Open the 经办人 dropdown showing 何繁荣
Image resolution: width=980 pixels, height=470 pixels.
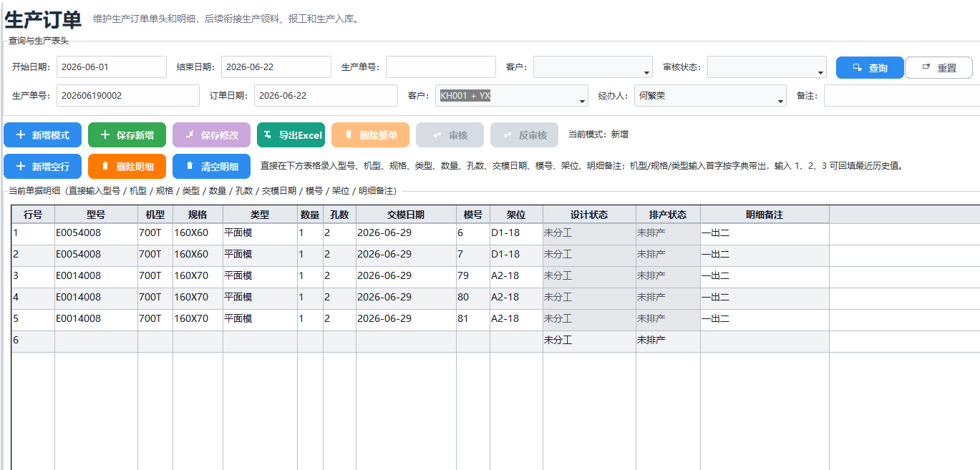point(780,101)
